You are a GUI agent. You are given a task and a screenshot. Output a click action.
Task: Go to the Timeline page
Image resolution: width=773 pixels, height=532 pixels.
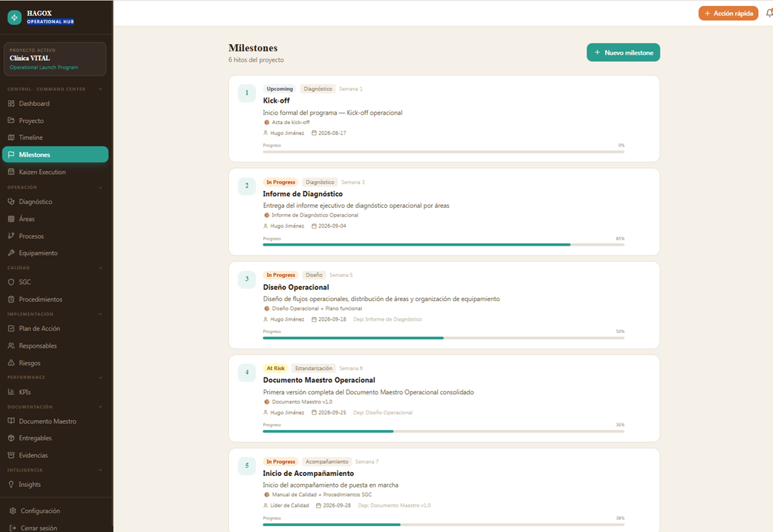(55, 138)
